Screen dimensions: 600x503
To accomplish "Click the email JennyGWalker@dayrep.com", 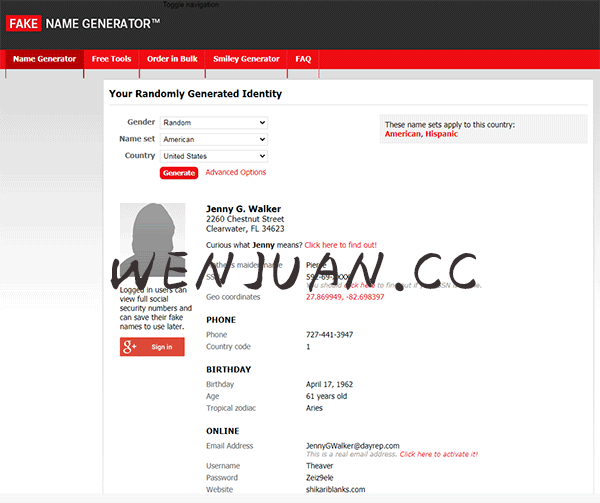I will point(352,446).
